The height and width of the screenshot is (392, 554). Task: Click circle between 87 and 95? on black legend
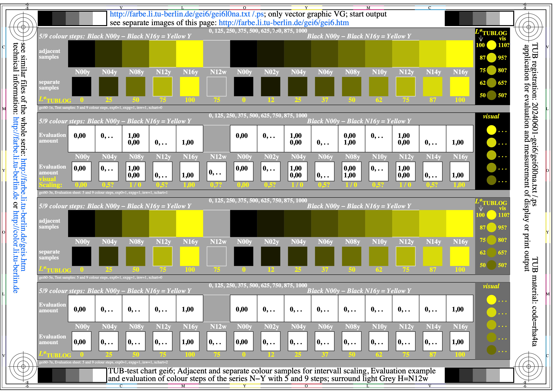pos(491,57)
